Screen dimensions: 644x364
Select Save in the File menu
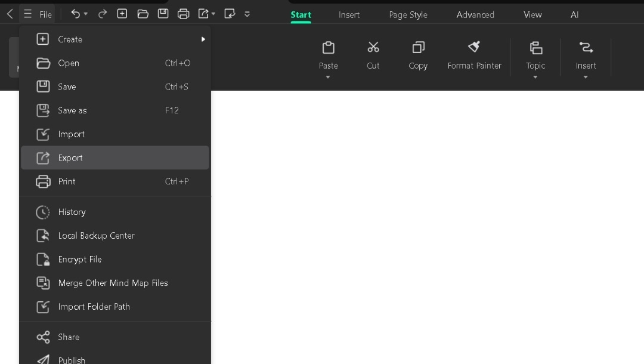click(115, 87)
